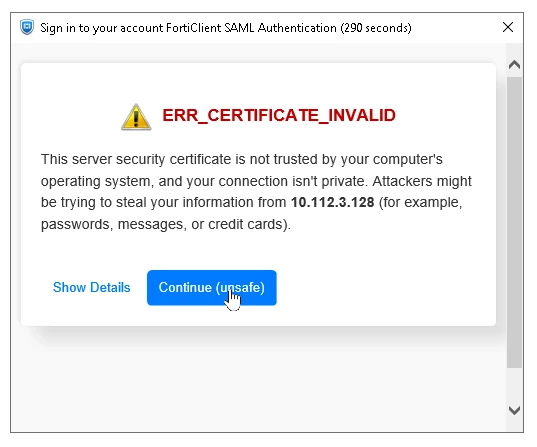Click the yellow warning triangle icon

136,117
